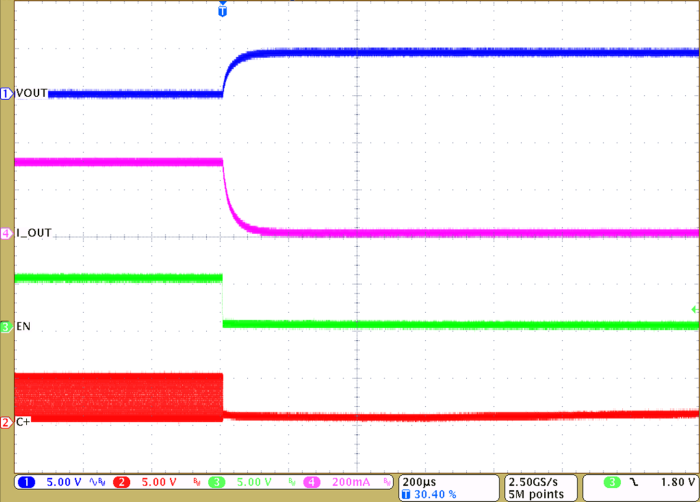The image size is (700, 502).
Task: Click the EN waveform label
Action: pos(24,327)
